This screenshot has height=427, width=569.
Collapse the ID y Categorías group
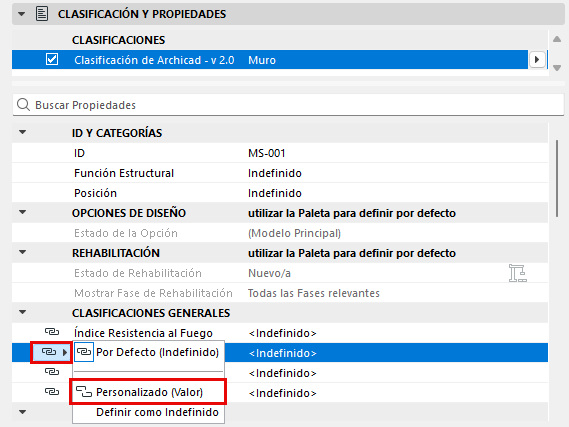[x=22, y=132]
